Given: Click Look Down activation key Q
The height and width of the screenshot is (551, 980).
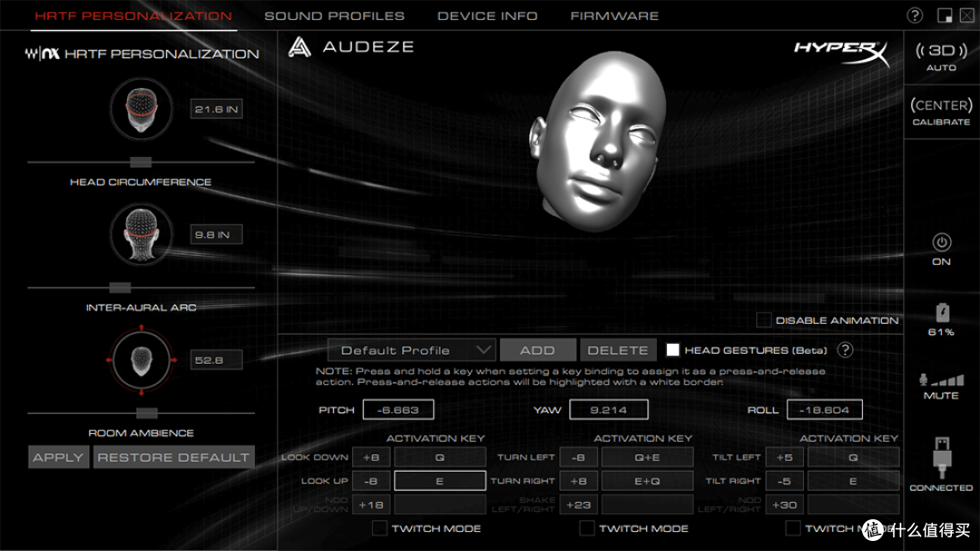Looking at the screenshot, I should point(440,458).
